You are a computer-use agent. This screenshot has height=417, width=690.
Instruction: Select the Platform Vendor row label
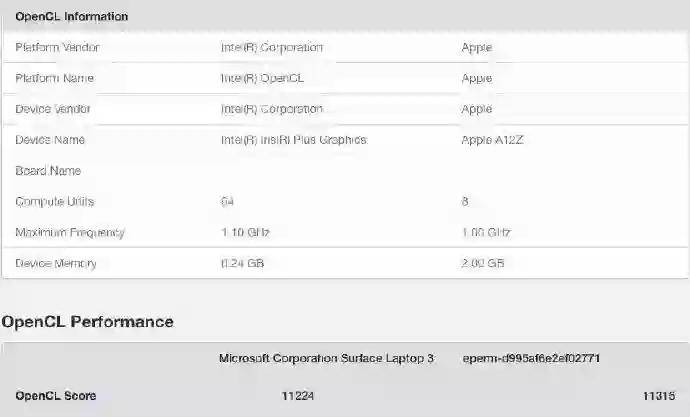point(57,48)
